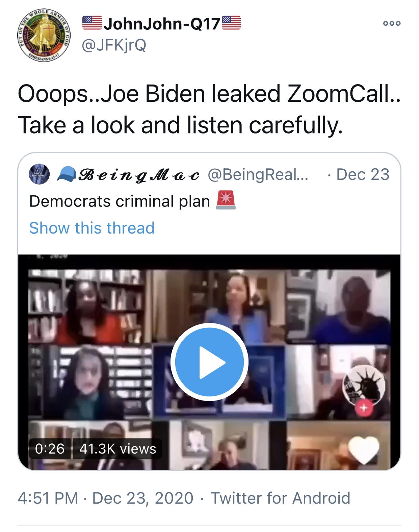This screenshot has width=419, height=532.
Task: Open the Dec 23 quoted tweet date
Action: (363, 174)
